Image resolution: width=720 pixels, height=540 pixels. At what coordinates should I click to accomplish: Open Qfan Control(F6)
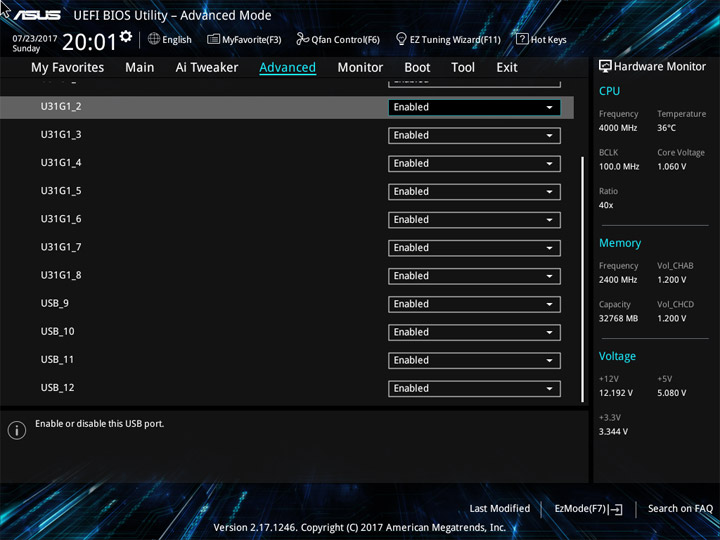[x=338, y=39]
